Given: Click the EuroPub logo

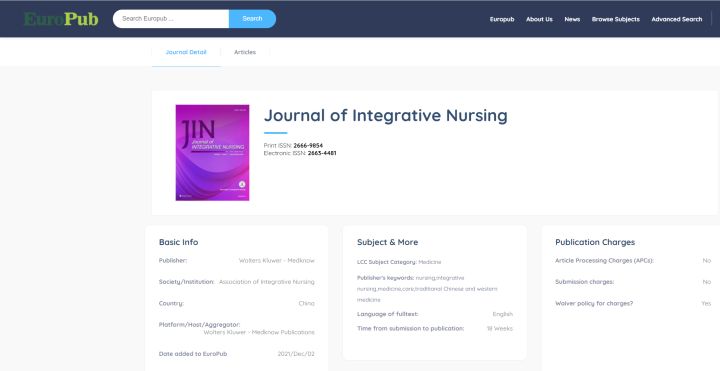Looking at the screenshot, I should click(x=61, y=19).
